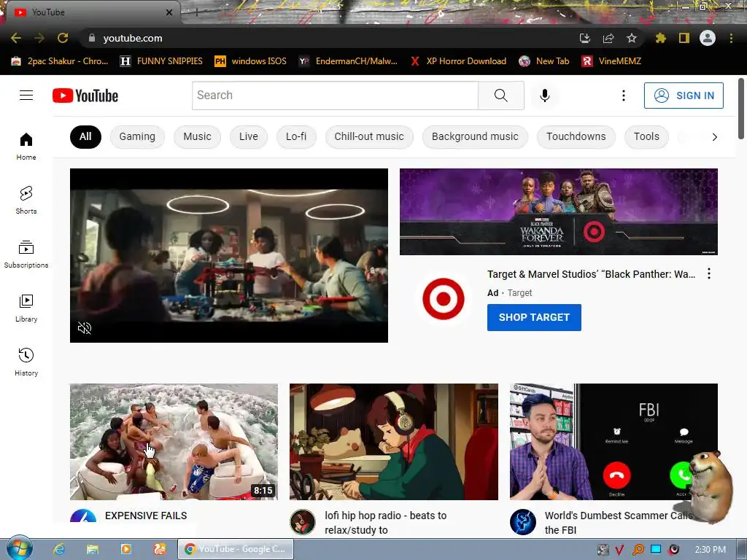
Task: Open Shorts from the sidebar
Action: tap(26, 200)
